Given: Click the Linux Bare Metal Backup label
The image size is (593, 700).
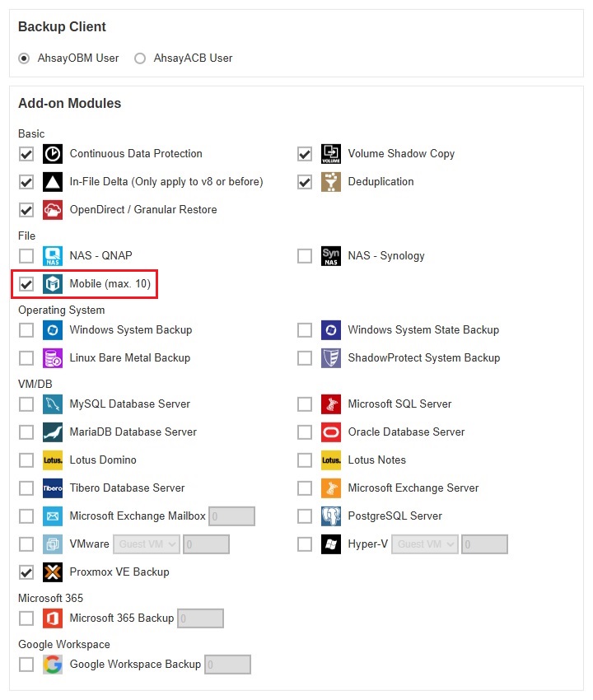Looking at the screenshot, I should [x=130, y=358].
